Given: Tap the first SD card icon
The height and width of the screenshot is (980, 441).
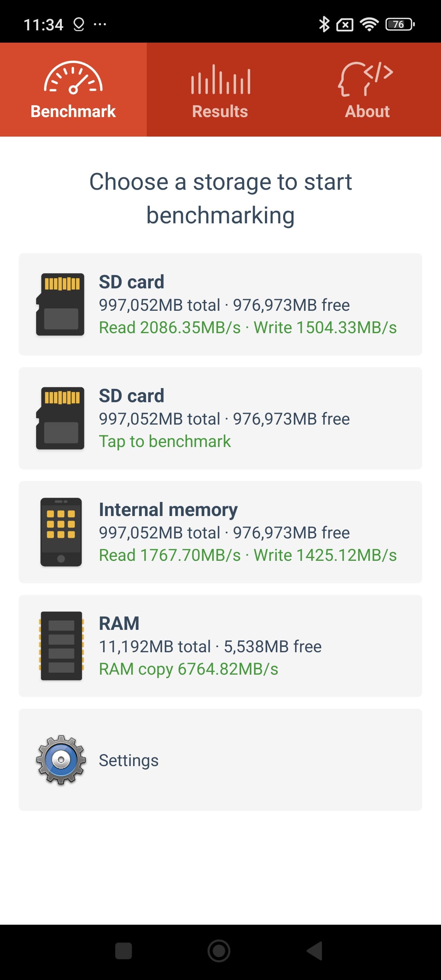Looking at the screenshot, I should [x=60, y=304].
